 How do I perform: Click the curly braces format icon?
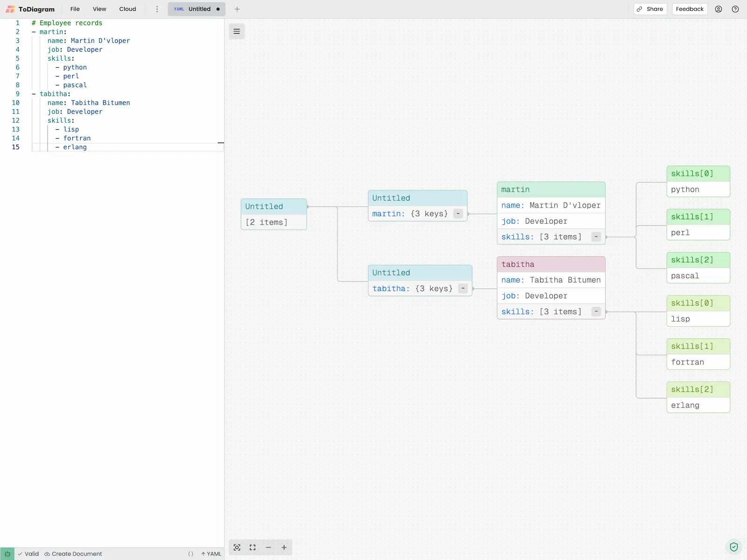pyautogui.click(x=190, y=554)
